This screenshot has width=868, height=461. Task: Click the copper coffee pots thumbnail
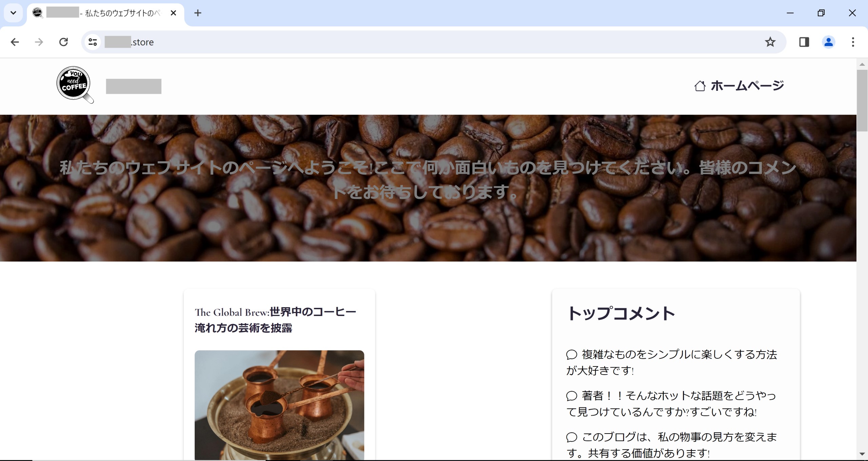[279, 405]
